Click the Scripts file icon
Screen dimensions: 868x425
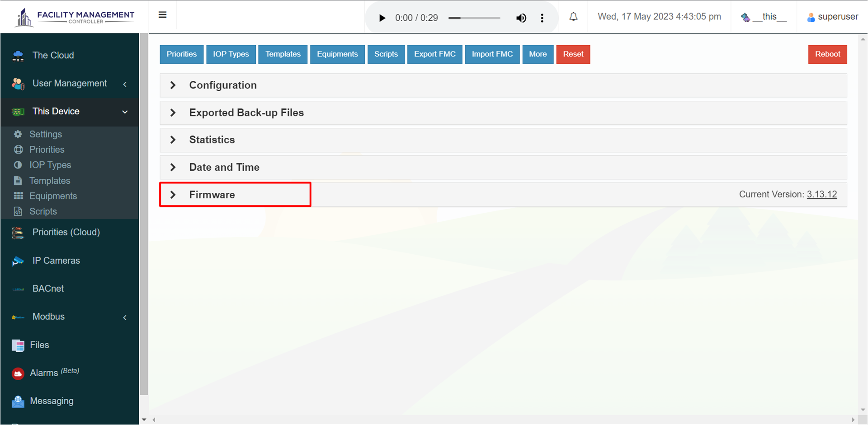click(18, 211)
